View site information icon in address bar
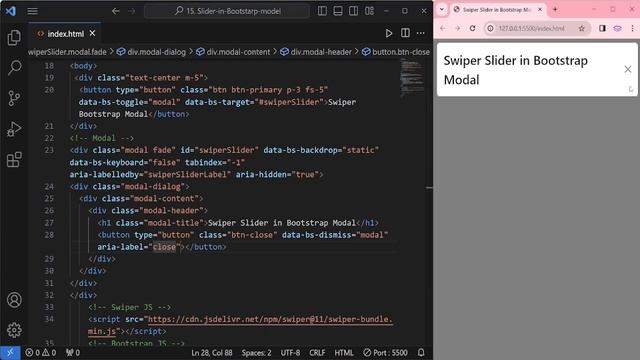The image size is (640, 360). coord(490,28)
